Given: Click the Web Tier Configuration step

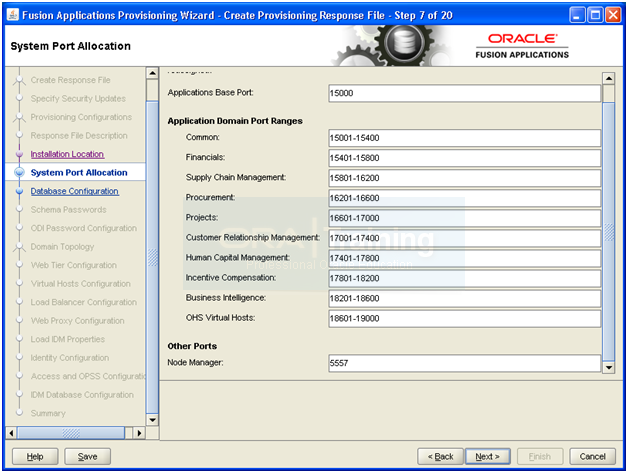Looking at the screenshot, I should 74,265.
